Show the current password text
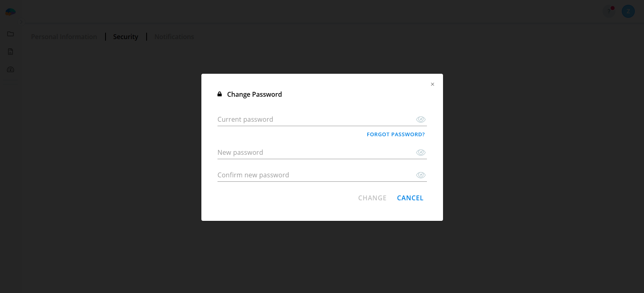The height and width of the screenshot is (293, 644). [420, 119]
